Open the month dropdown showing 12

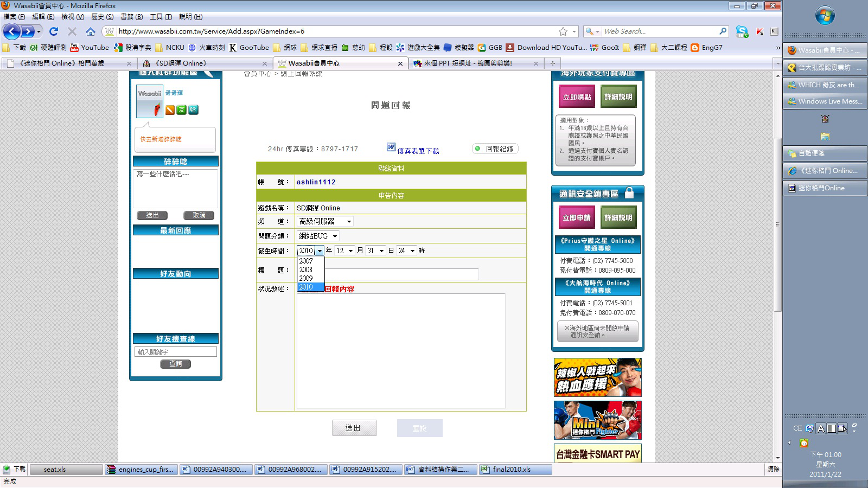click(x=344, y=251)
